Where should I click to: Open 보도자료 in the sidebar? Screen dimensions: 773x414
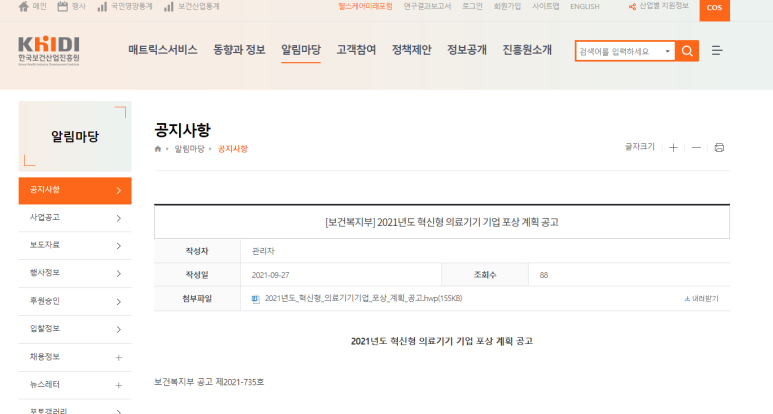[x=45, y=245]
